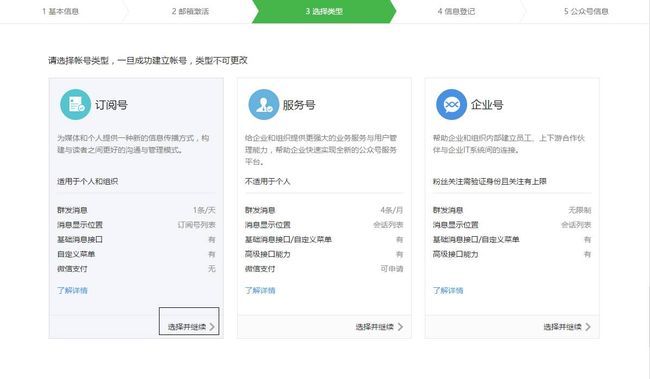Screen dimensions: 650x379
Task: Click the 订阅号 subscription account icon
Action: point(75,104)
